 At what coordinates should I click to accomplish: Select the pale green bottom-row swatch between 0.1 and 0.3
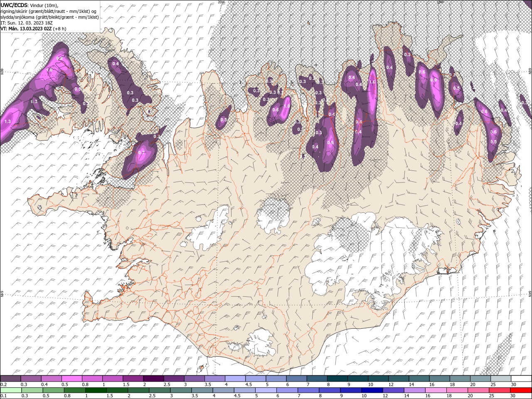(x=10, y=390)
